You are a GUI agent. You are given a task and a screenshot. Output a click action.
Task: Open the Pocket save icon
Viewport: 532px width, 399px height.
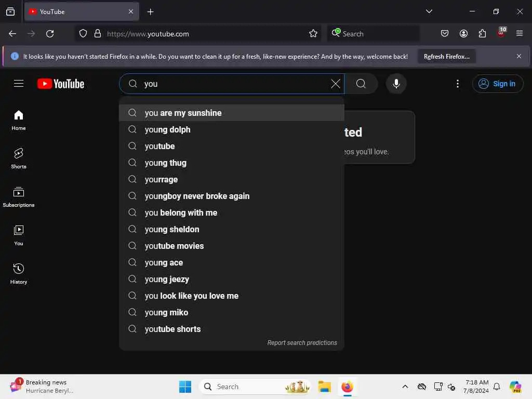point(445,34)
